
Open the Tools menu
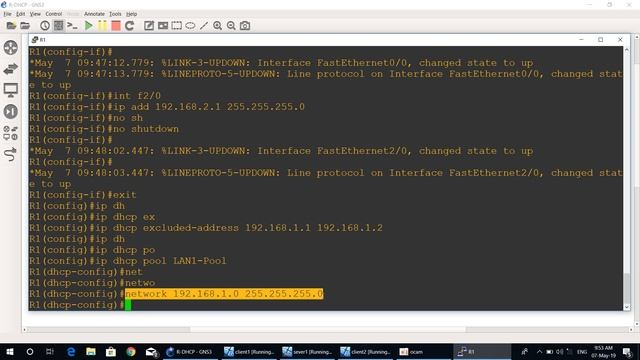[x=115, y=14]
